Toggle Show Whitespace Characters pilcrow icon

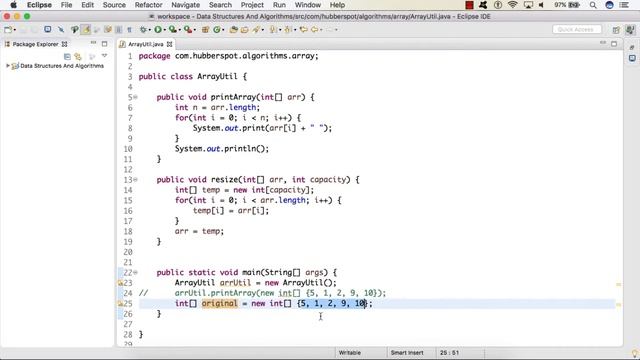129,29
